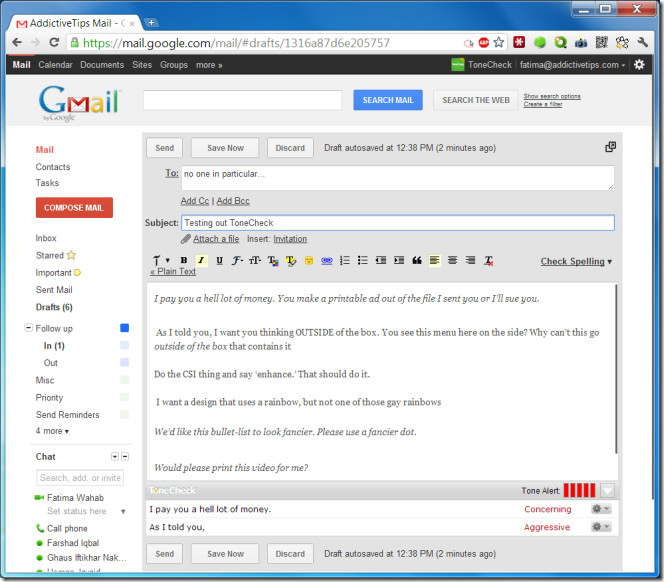Open Sites from top bar
This screenshot has width=664, height=582.
pos(142,65)
